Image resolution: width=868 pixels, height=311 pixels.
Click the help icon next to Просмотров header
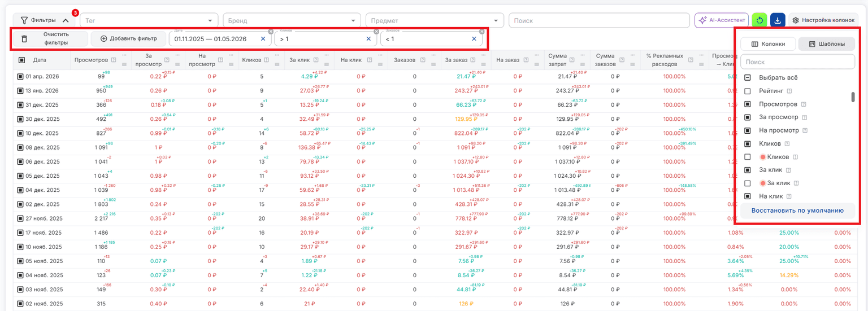tap(114, 60)
